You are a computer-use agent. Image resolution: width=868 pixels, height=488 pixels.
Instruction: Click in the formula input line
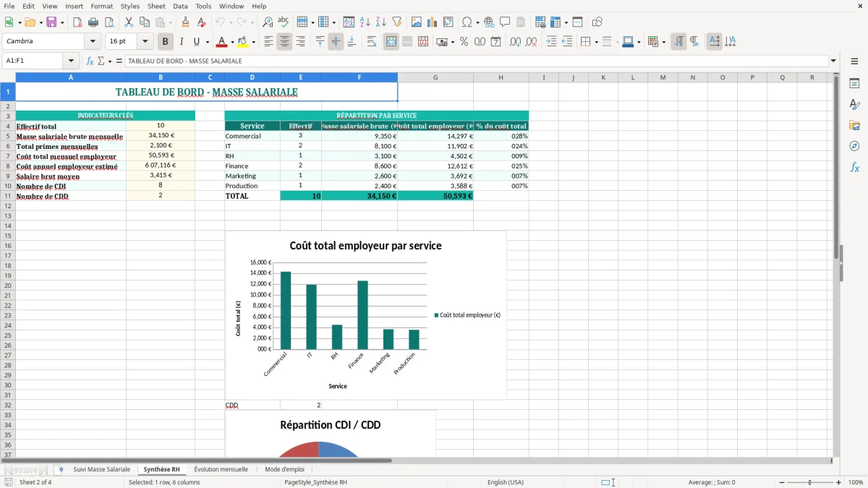(x=477, y=61)
